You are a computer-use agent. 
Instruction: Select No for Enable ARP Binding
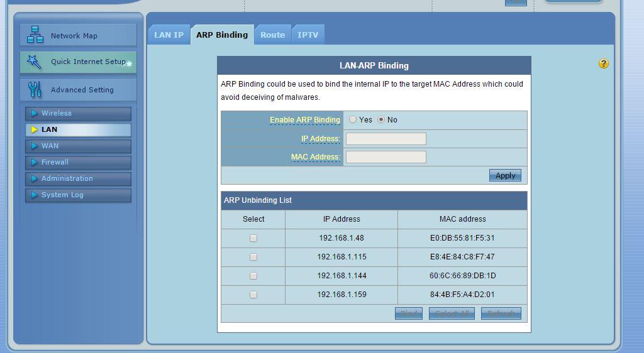pyautogui.click(x=381, y=120)
